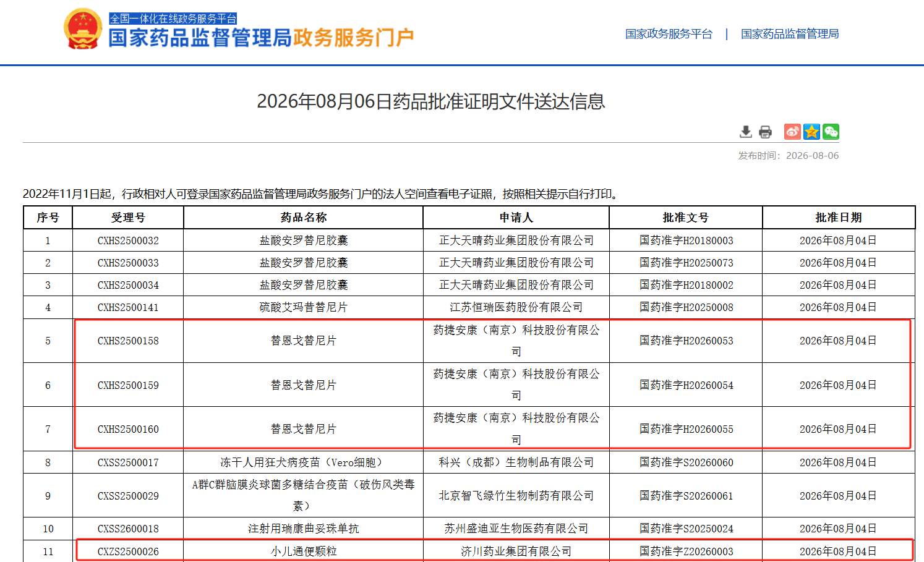Click 国家药品监督管理局政务服务门户 site title
The image size is (924, 562).
(x=261, y=38)
